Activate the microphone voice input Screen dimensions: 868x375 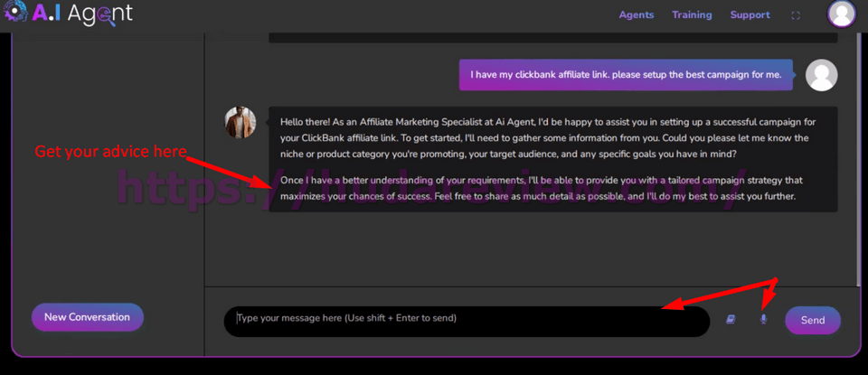click(x=764, y=319)
